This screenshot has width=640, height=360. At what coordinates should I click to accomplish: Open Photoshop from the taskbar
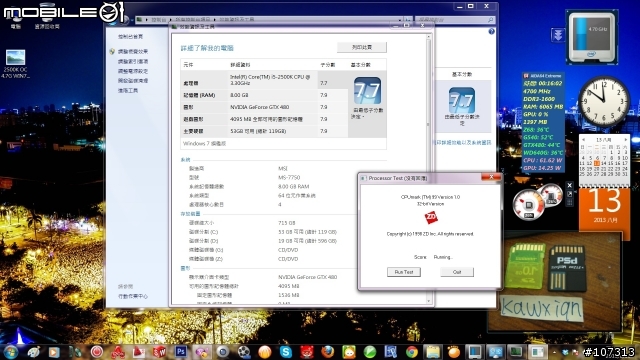[180, 351]
